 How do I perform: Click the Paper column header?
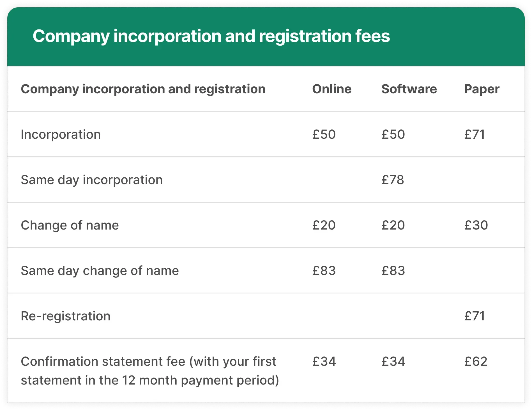pos(482,89)
